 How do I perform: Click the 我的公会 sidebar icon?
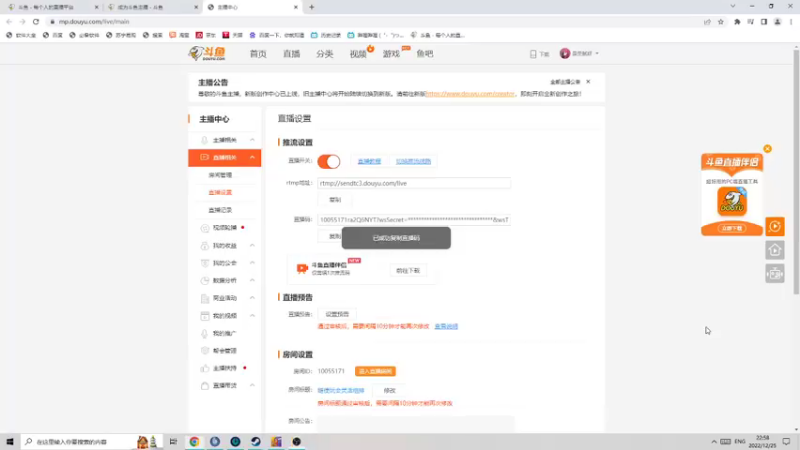(x=205, y=263)
